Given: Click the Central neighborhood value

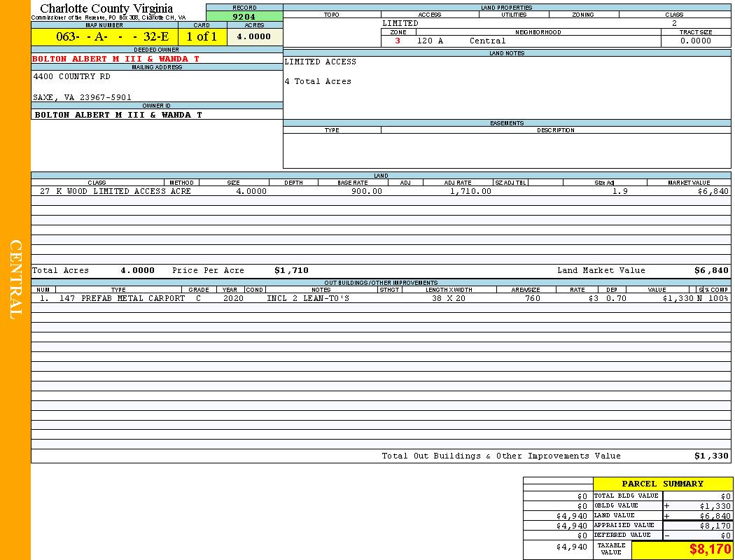Looking at the screenshot, I should (487, 41).
